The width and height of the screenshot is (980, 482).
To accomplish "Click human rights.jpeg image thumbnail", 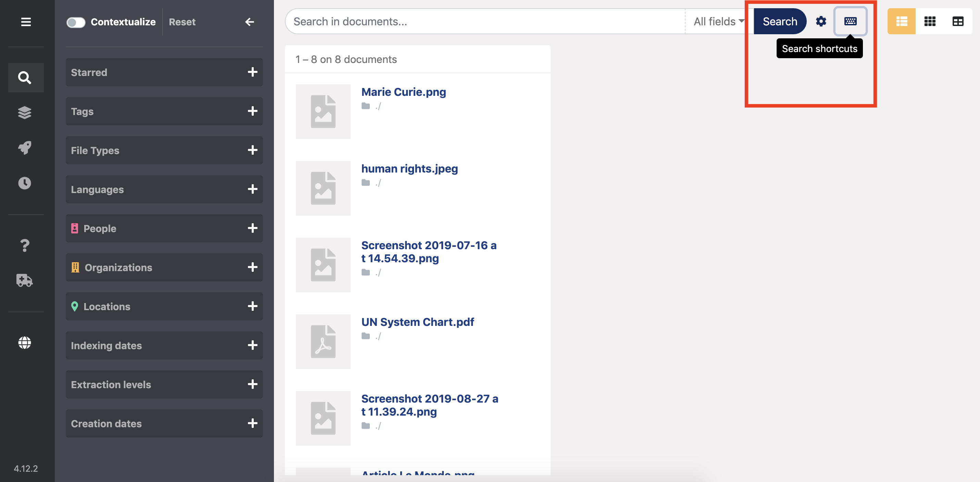I will (323, 188).
